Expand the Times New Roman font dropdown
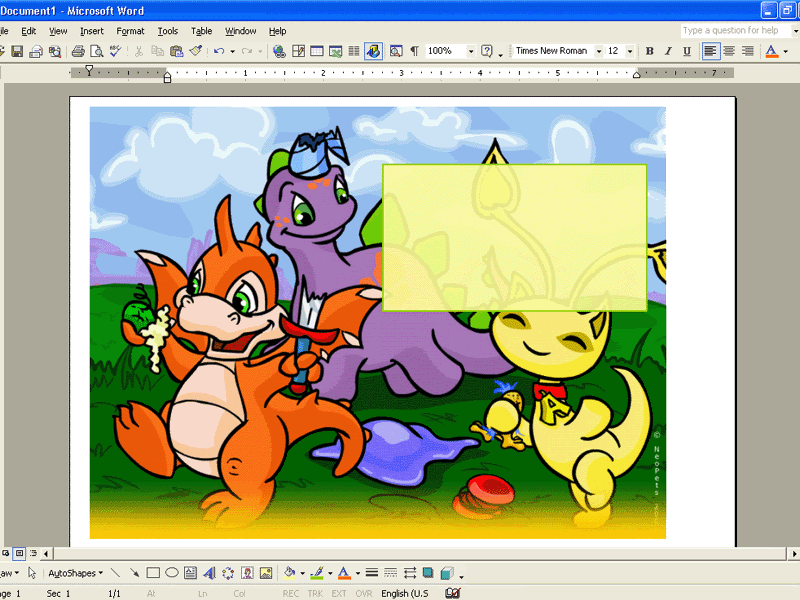The height and width of the screenshot is (600, 800). (599, 51)
